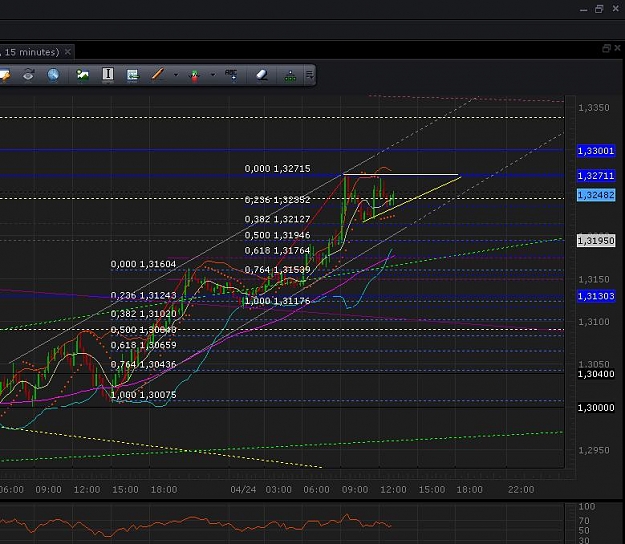Image resolution: width=625 pixels, height=544 pixels.
Task: Click the blue clock icon
Action: (53, 75)
